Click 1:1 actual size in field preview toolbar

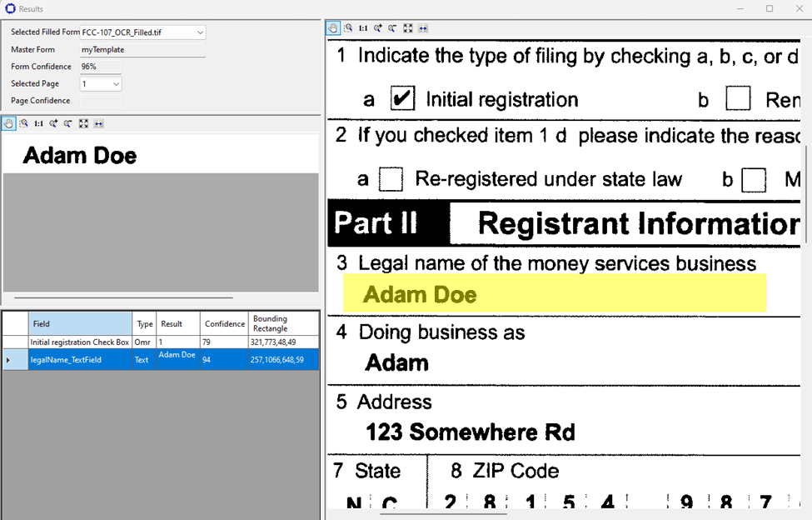(x=38, y=123)
